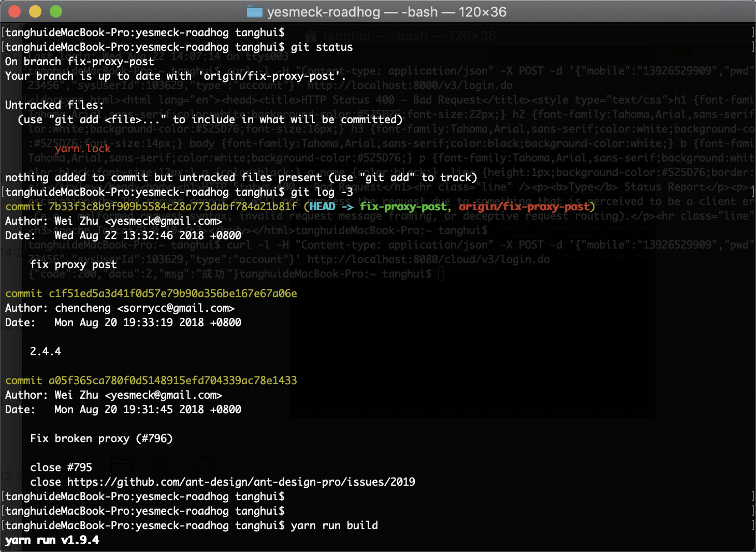Click the fix-proxy-post branch label
This screenshot has width=756, height=552.
point(404,206)
